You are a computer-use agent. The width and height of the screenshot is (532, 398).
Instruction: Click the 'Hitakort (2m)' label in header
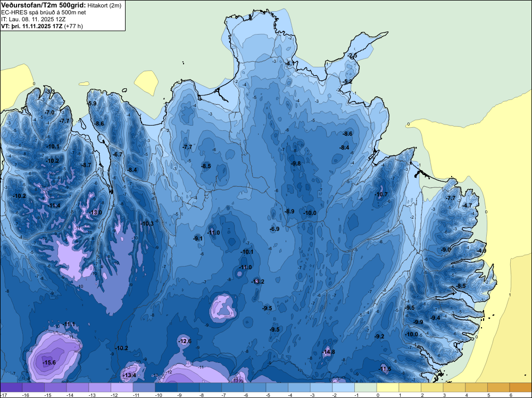pos(104,5)
